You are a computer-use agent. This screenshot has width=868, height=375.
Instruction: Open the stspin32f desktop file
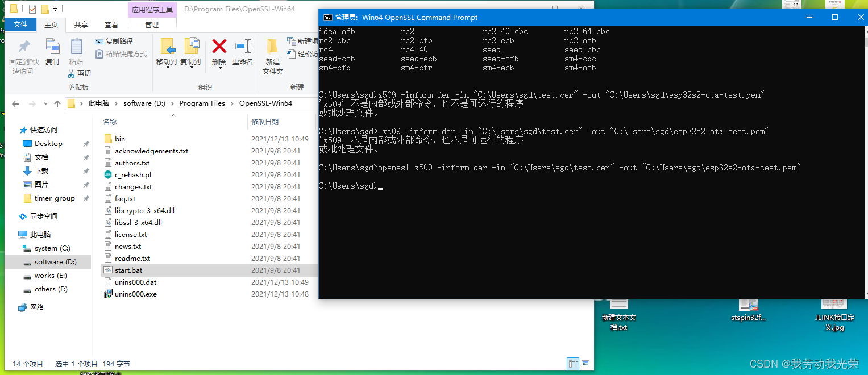pos(749,310)
